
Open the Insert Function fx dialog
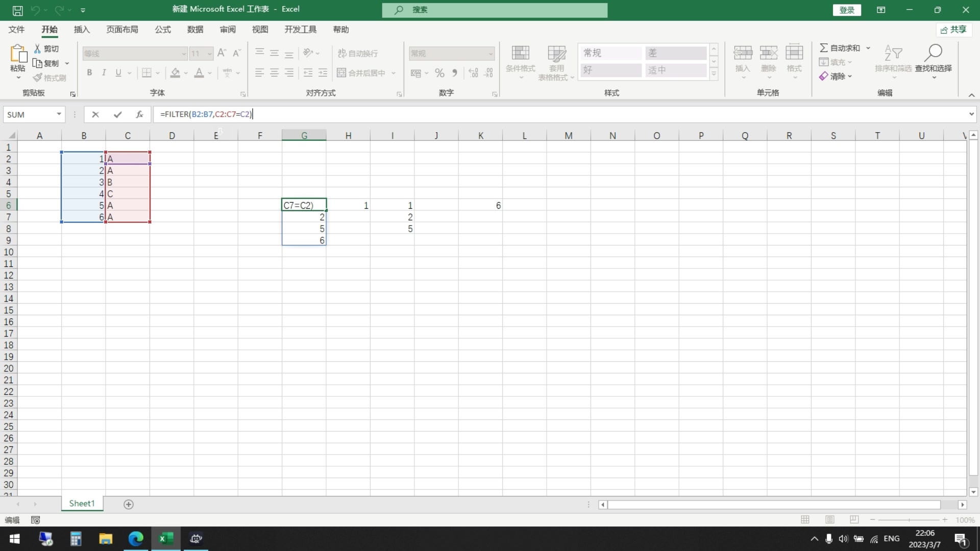(139, 114)
